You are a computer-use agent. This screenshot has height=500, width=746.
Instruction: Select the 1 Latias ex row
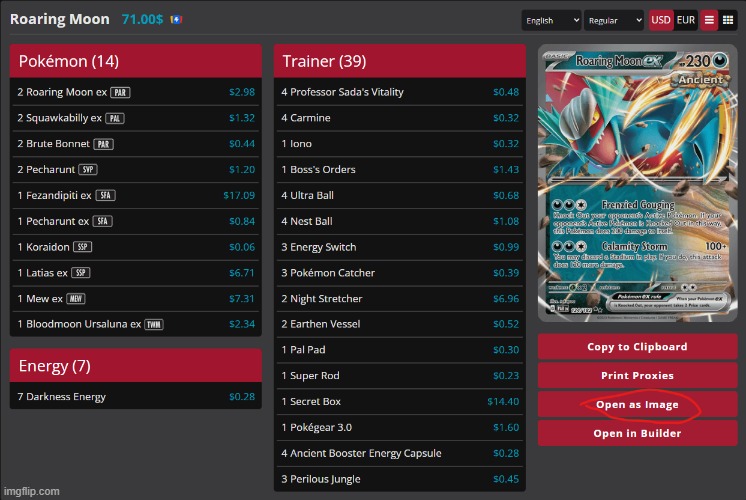point(136,273)
